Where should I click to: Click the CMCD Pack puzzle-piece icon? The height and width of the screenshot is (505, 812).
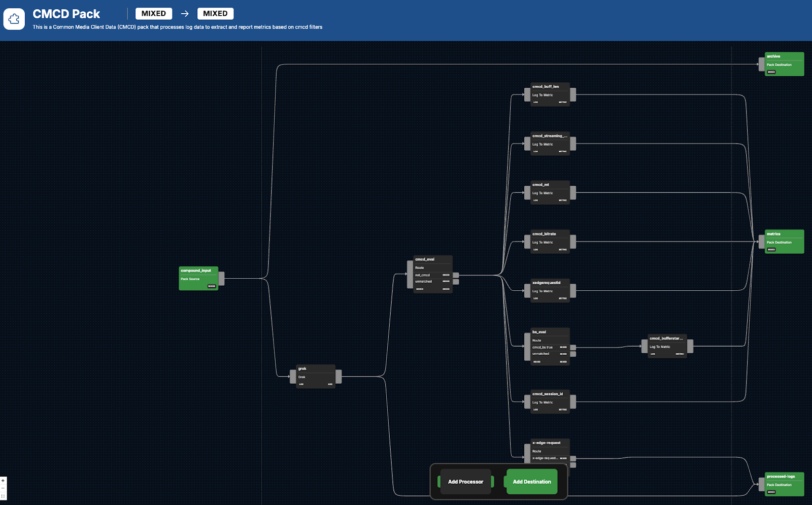(x=14, y=19)
